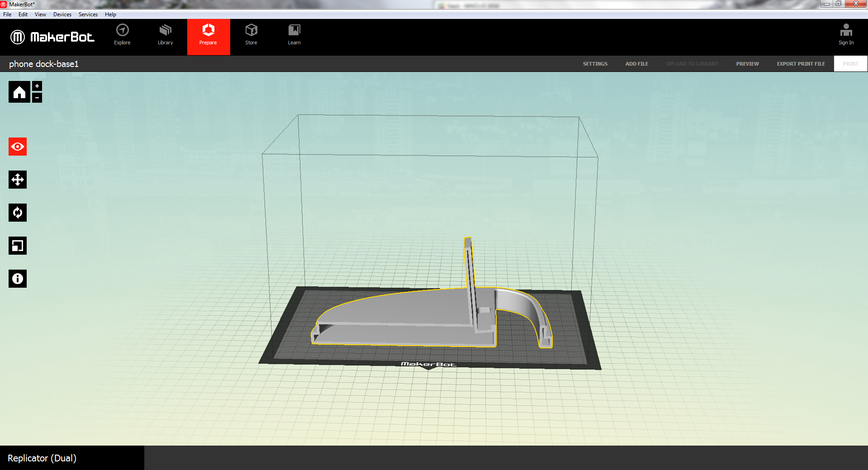Open the Library section
This screenshot has height=470, width=868.
[x=166, y=35]
